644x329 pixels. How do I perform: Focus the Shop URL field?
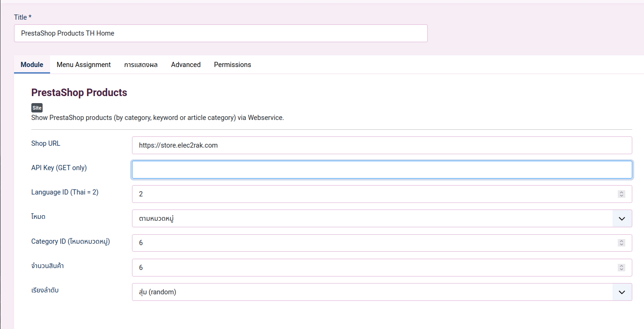point(382,145)
